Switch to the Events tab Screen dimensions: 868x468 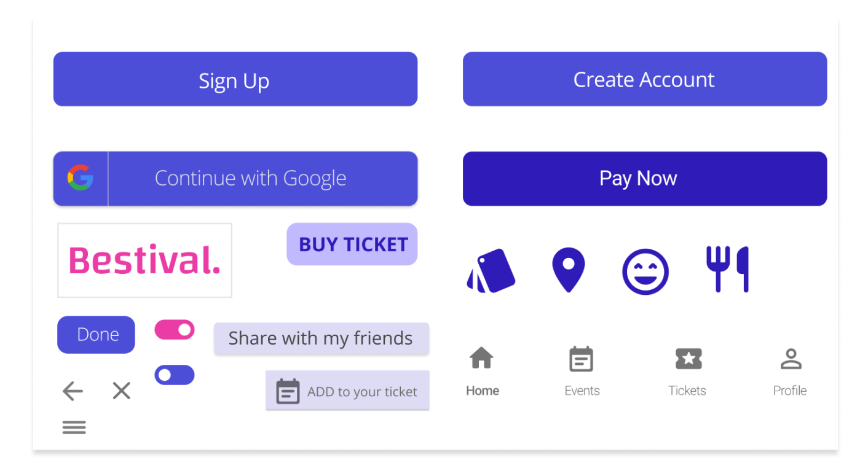point(582,372)
